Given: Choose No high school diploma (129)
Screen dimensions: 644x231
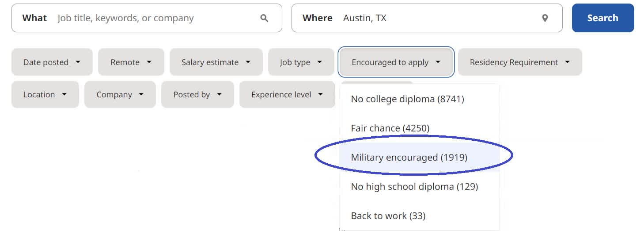Looking at the screenshot, I should [x=414, y=187].
